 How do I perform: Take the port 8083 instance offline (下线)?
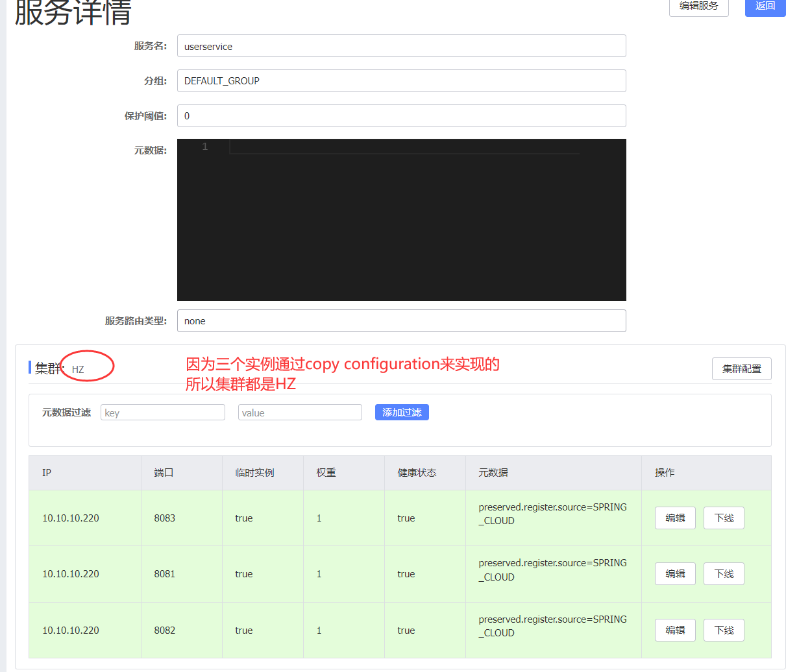pos(724,518)
